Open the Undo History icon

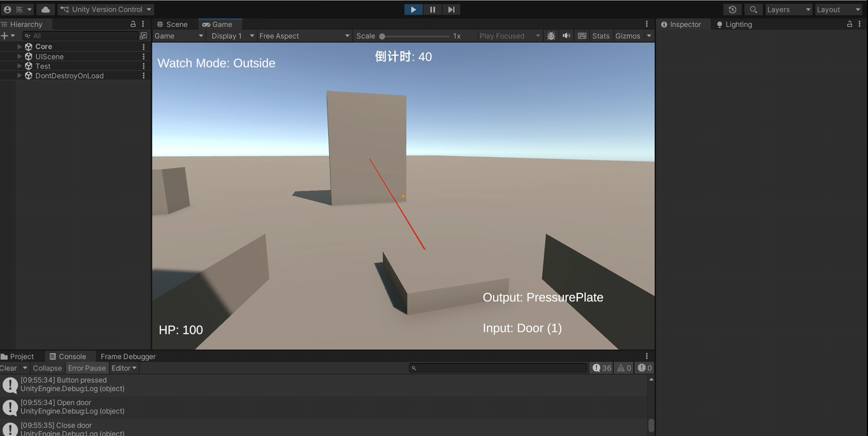point(732,10)
